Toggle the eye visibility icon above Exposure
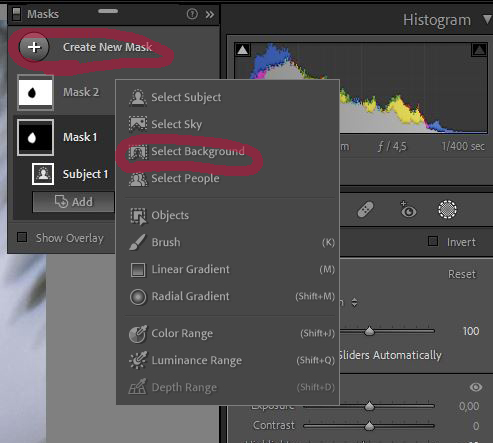Image resolution: width=493 pixels, height=443 pixels. click(x=476, y=387)
